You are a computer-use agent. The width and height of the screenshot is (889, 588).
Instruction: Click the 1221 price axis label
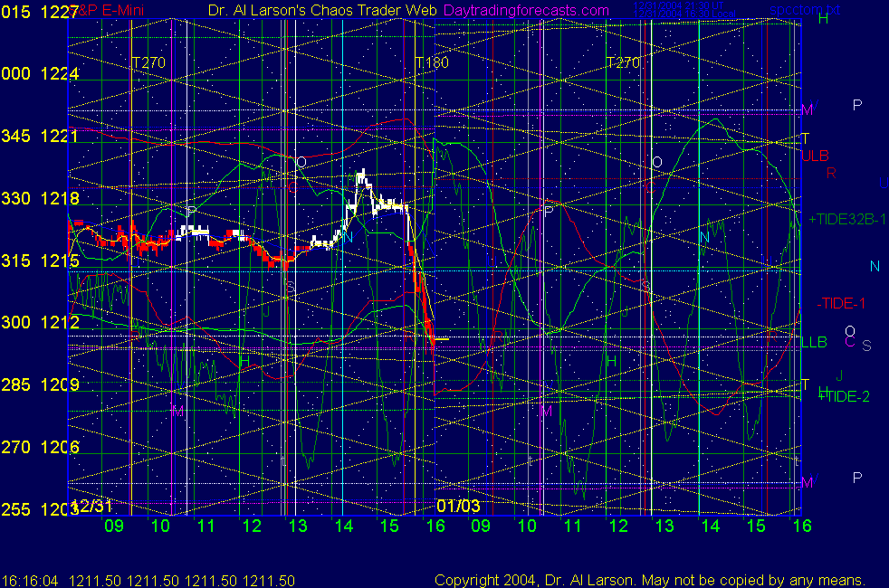[x=59, y=136]
